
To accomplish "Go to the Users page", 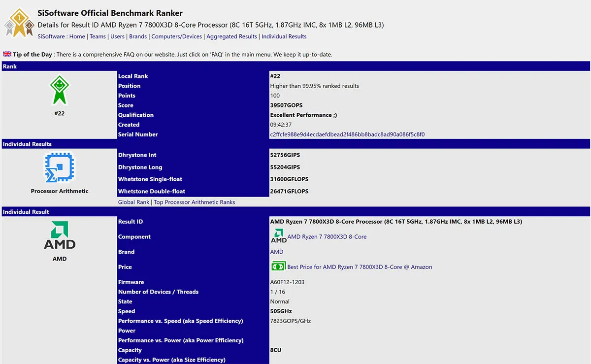I will coord(117,36).
